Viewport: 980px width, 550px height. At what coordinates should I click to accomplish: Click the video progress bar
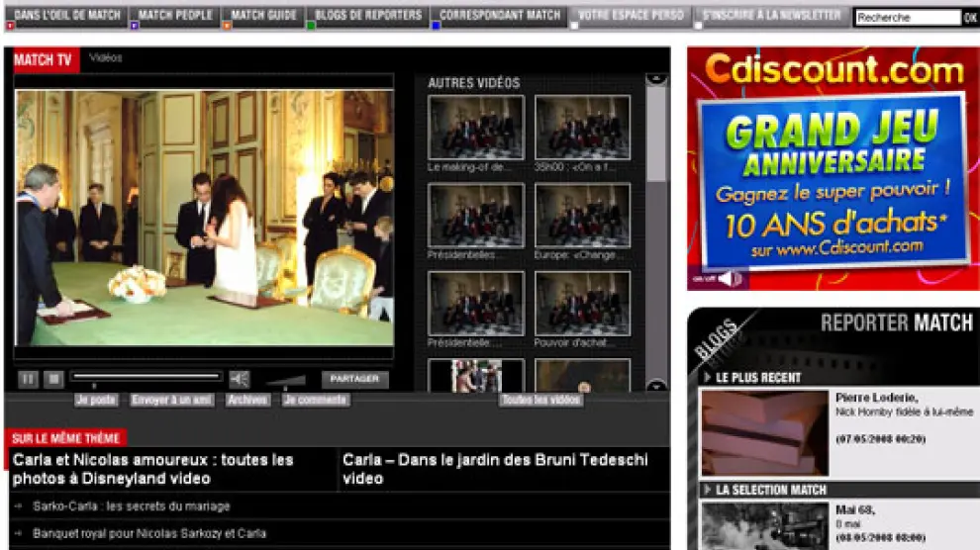(147, 377)
